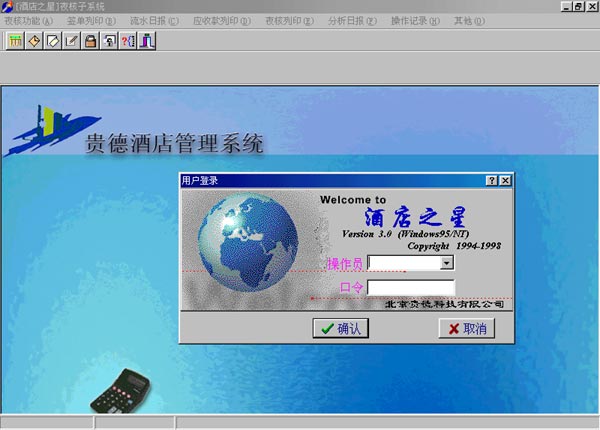Viewport: 600px width, 430px height.
Task: Click the purple exit door toolbar icon
Action: (147, 41)
